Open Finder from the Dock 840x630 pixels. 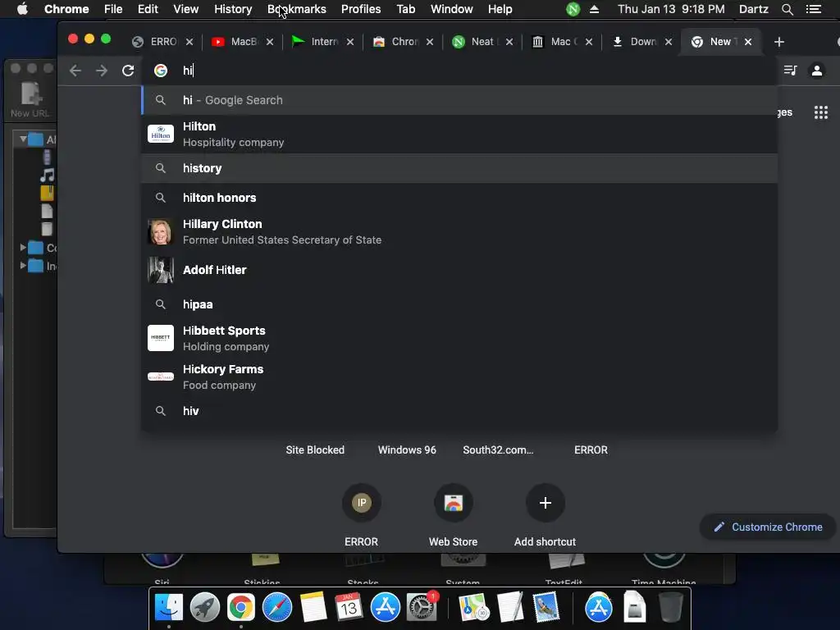169,608
